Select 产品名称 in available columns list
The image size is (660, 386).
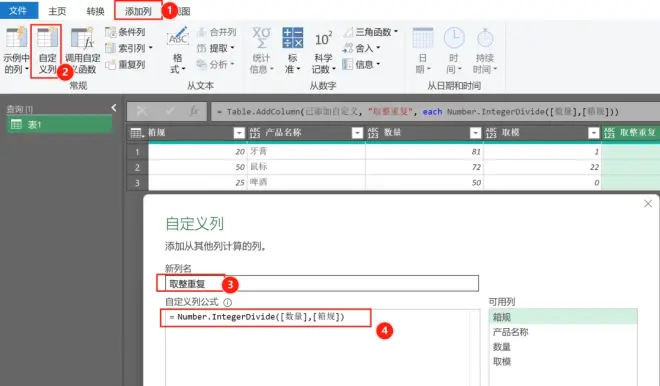click(x=563, y=332)
